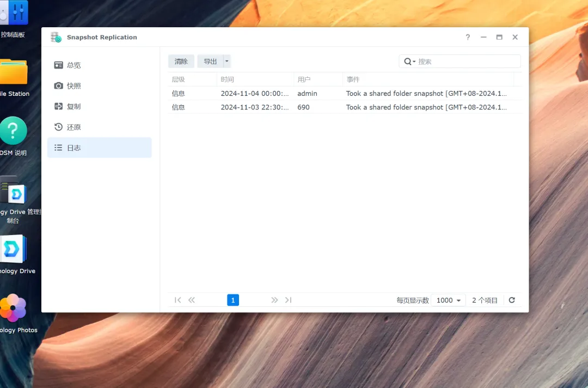Viewport: 588px width, 388px height.
Task: Click the 导出 export button
Action: [x=210, y=61]
